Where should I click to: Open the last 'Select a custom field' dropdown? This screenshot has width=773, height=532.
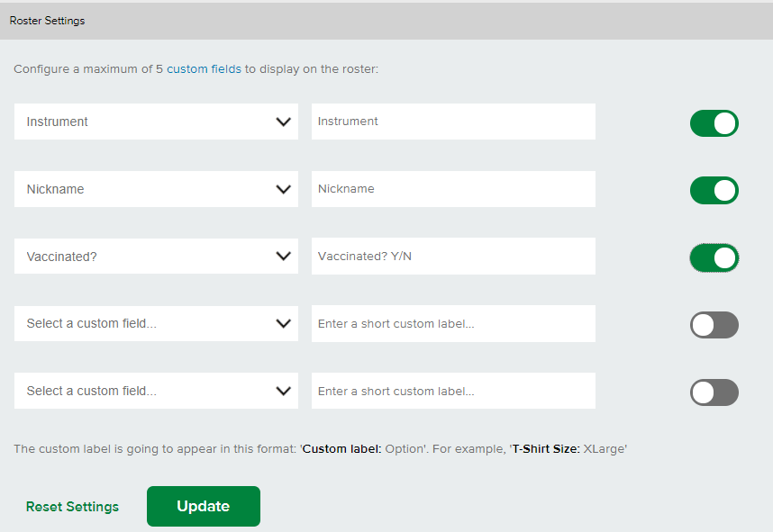click(x=156, y=391)
